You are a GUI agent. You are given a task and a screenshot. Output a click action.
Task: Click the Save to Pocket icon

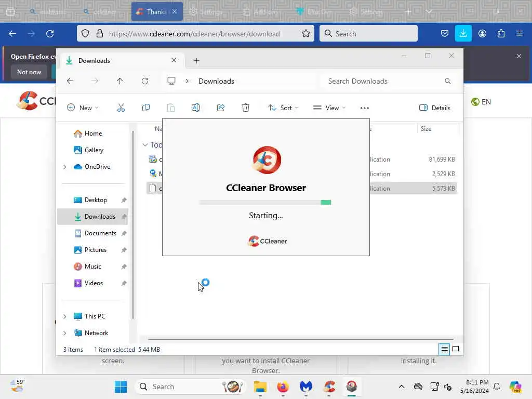[445, 33]
